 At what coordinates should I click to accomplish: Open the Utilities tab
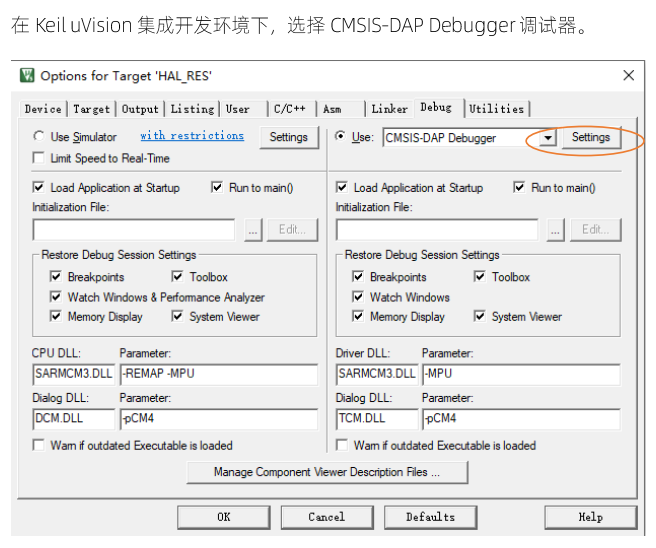click(x=497, y=109)
